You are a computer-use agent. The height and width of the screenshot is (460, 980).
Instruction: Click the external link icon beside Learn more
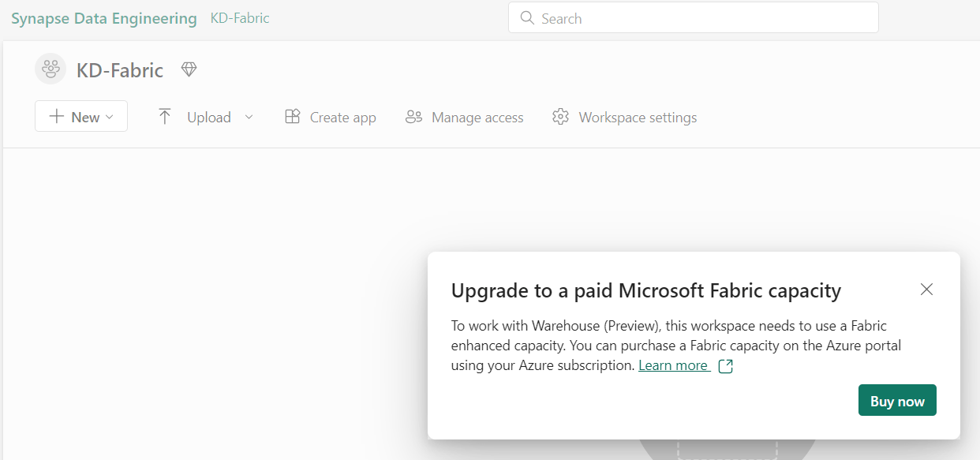[x=726, y=366]
